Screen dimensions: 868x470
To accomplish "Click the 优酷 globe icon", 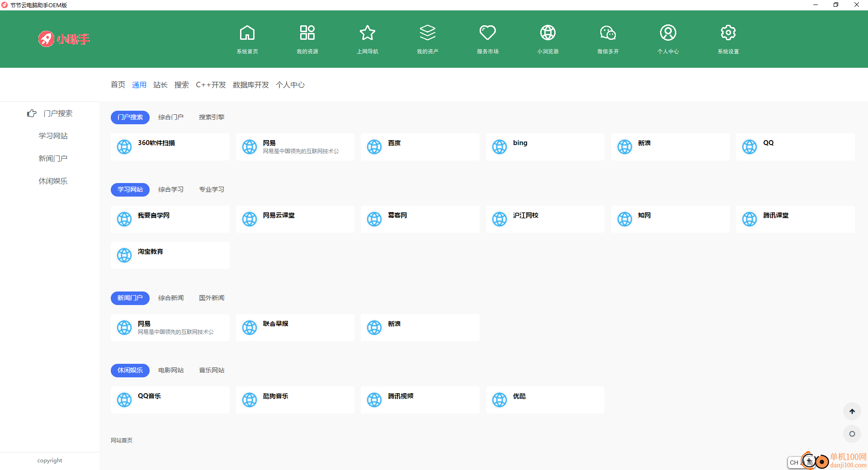I will pyautogui.click(x=500, y=399).
